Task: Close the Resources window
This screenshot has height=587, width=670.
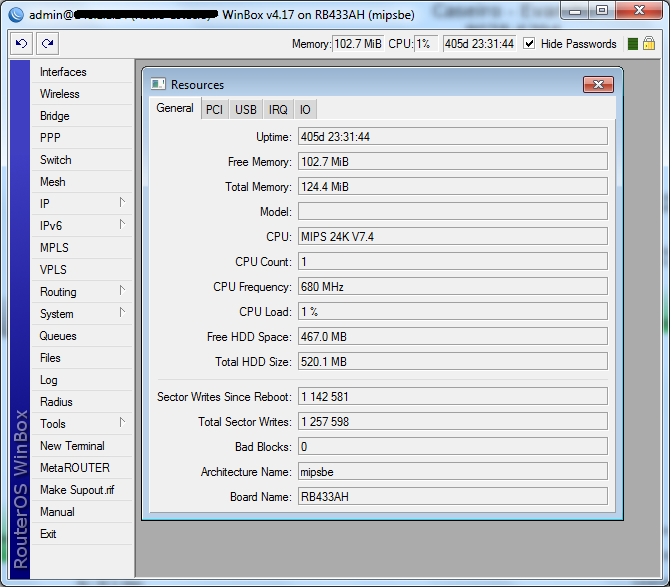Action: 598,84
